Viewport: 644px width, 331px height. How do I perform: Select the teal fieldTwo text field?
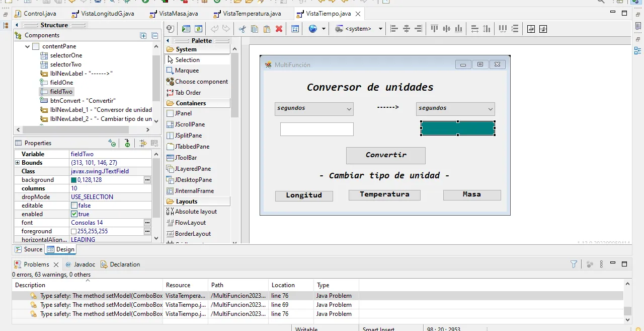click(x=458, y=128)
